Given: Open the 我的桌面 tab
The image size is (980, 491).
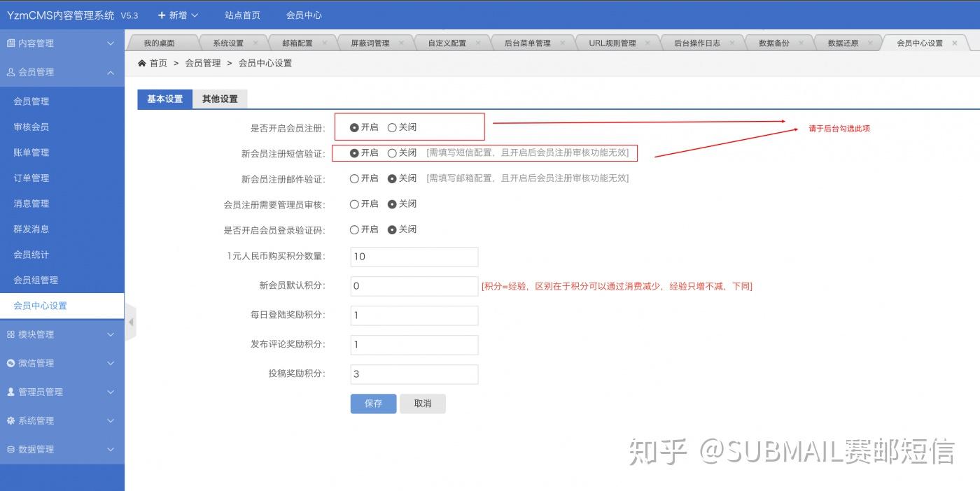Looking at the screenshot, I should [x=160, y=43].
